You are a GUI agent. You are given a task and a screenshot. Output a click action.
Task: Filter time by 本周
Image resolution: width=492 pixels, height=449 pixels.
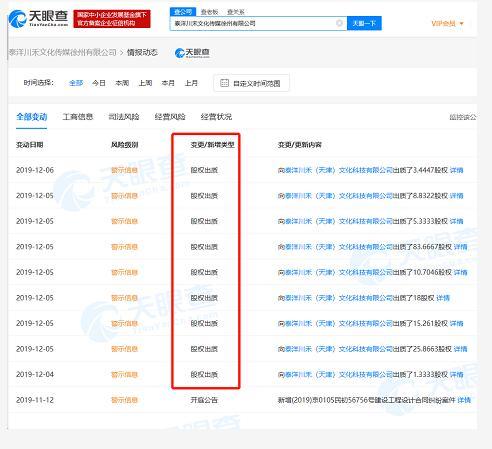point(122,83)
